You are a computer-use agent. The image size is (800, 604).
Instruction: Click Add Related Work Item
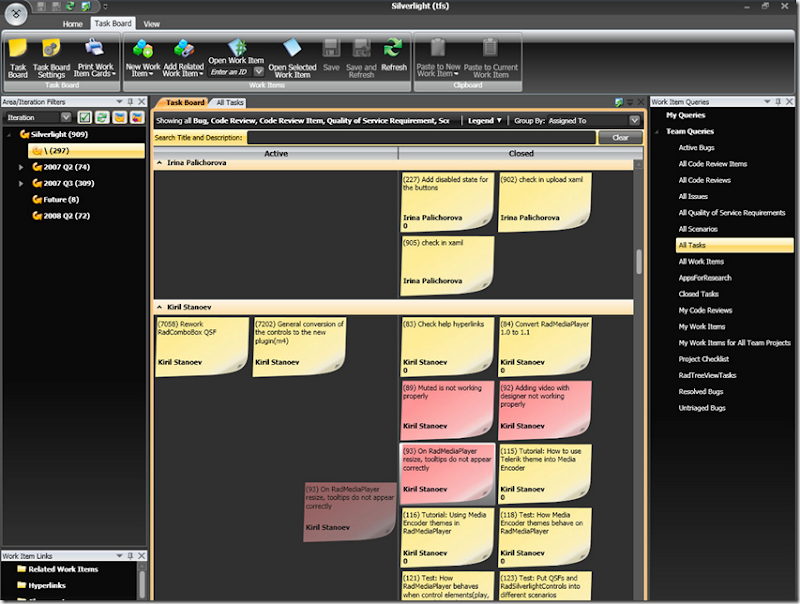(183, 58)
